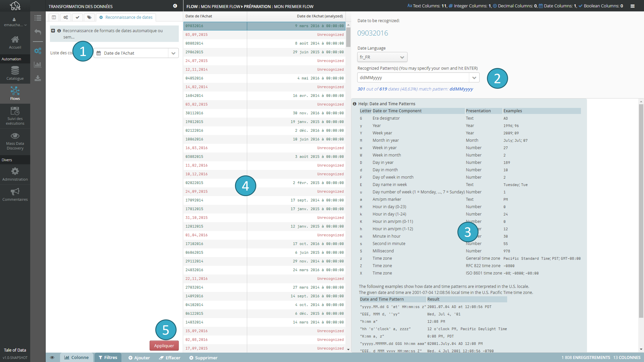The image size is (644, 362).
Task: Click the info icon beside Reconnaissance de formats
Action: (59, 31)
